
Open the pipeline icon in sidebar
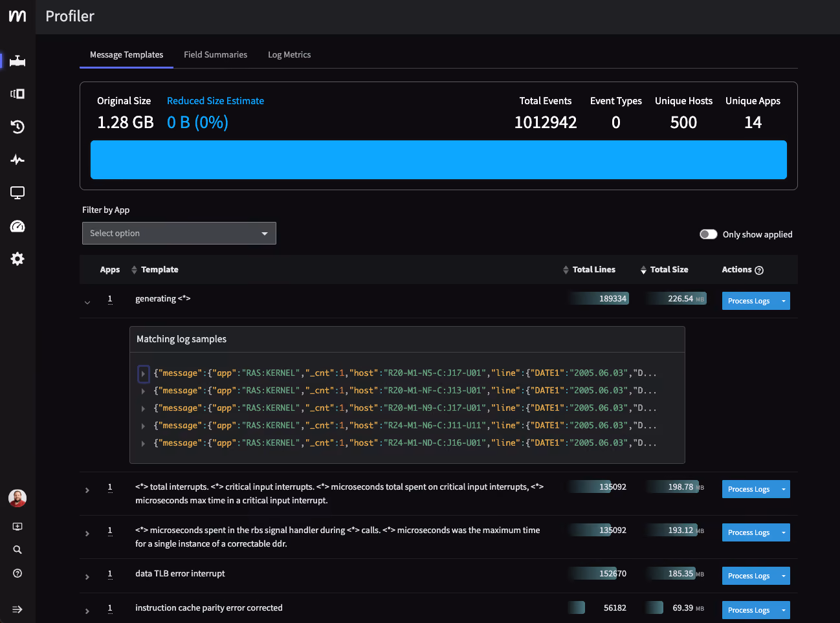(17, 61)
